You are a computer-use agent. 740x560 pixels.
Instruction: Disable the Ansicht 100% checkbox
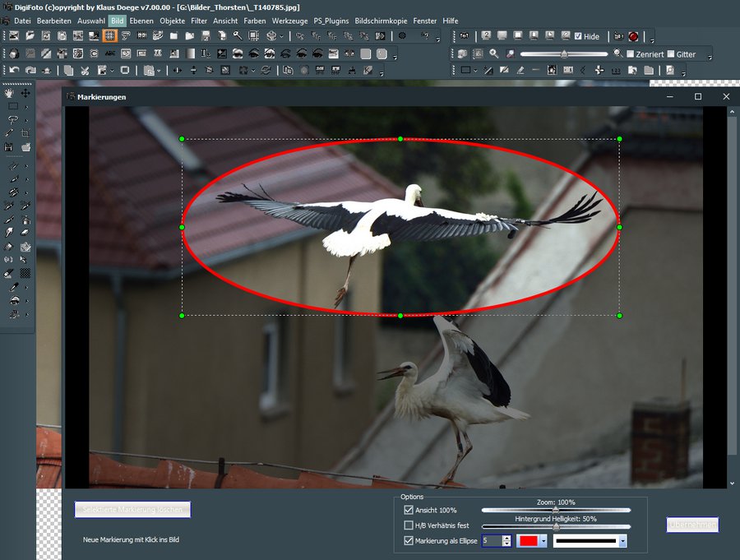tap(409, 511)
